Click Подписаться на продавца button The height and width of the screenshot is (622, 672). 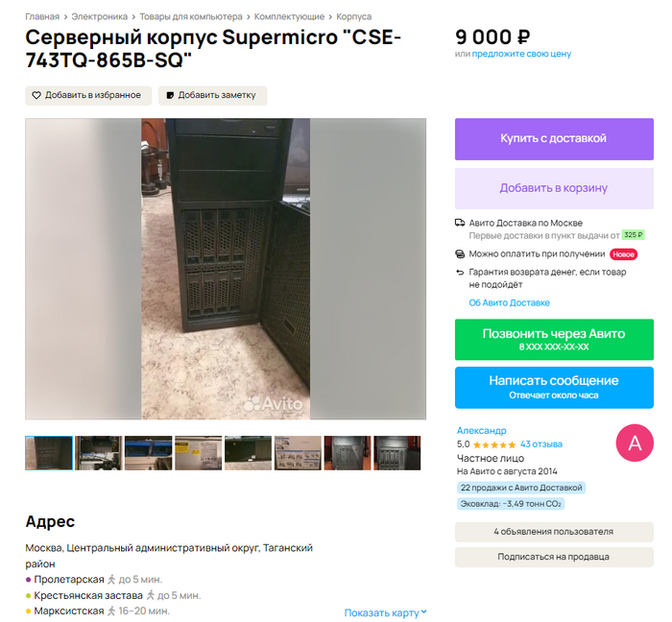click(554, 557)
